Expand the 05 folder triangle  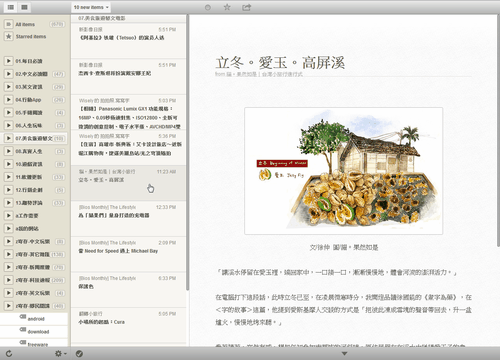[x=8, y=112]
